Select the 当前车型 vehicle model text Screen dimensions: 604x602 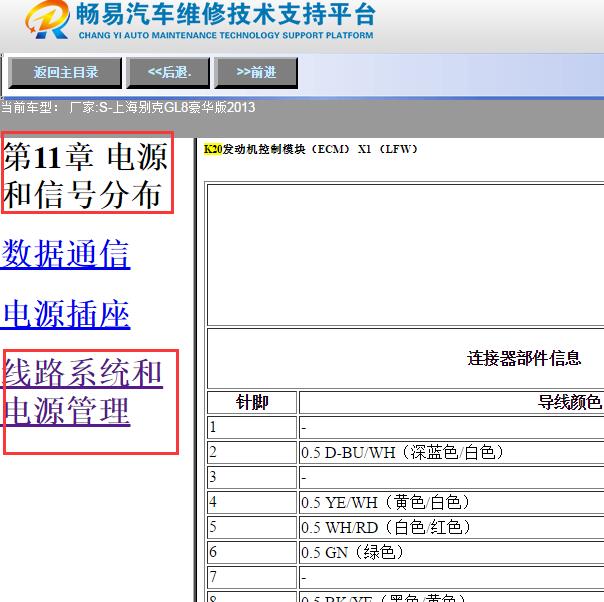128,107
